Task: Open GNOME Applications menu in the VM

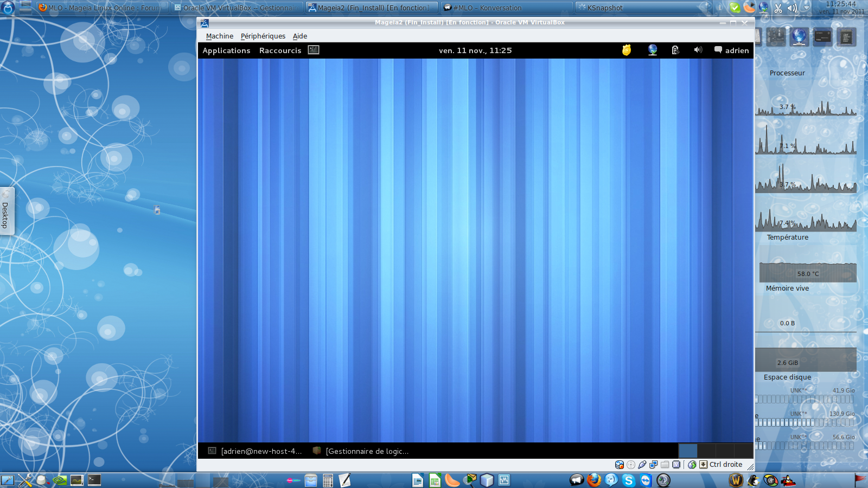Action: click(x=226, y=50)
